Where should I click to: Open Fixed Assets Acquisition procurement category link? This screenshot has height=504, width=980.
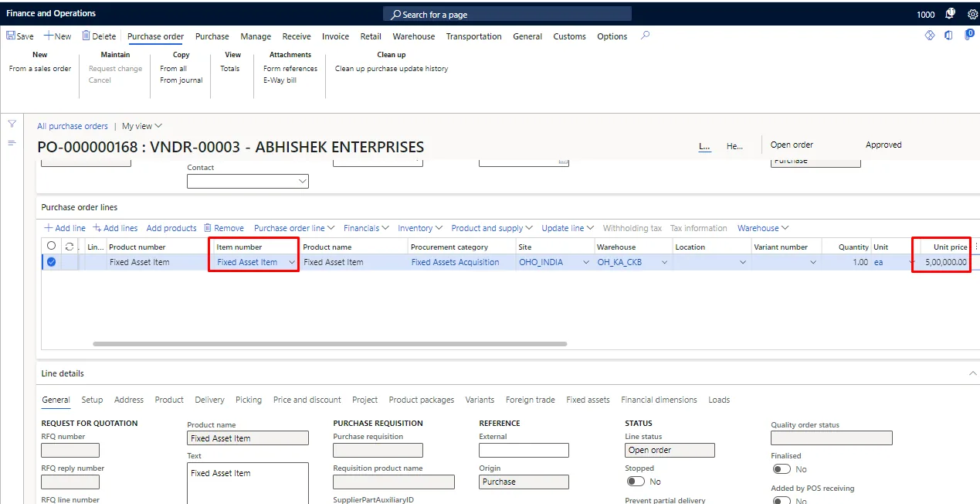[x=455, y=262]
